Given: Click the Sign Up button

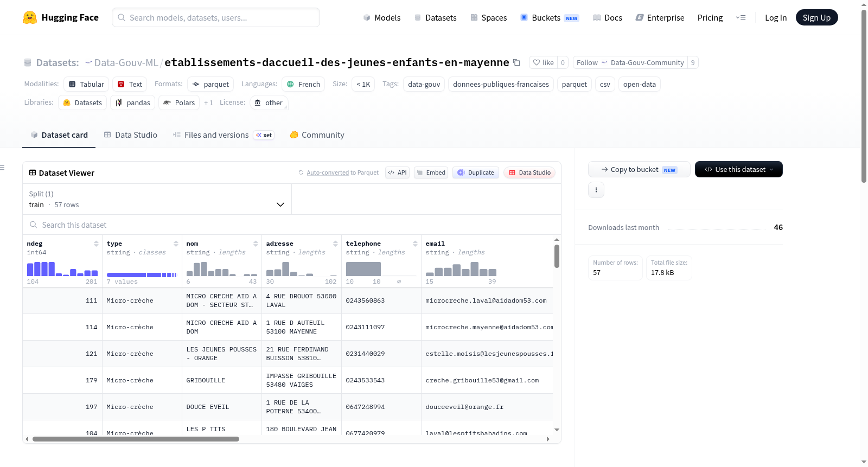Looking at the screenshot, I should click(816, 17).
